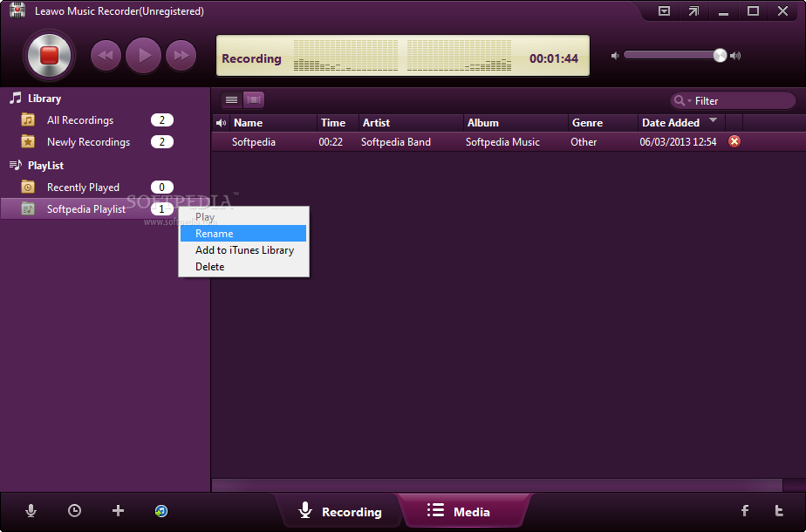Click the rewind previous track button

106,56
